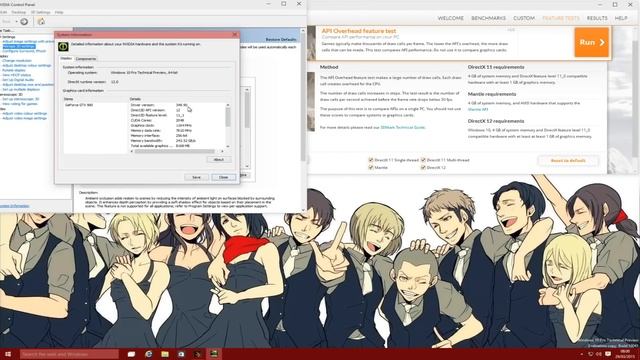
Task: Close System Information with title bar X
Action: click(235, 35)
